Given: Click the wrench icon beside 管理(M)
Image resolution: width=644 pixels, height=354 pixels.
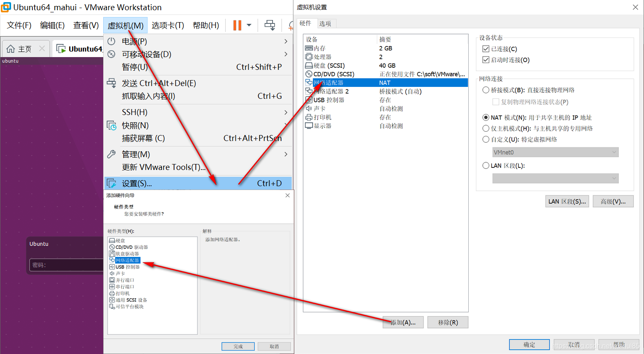Looking at the screenshot, I should (x=111, y=154).
